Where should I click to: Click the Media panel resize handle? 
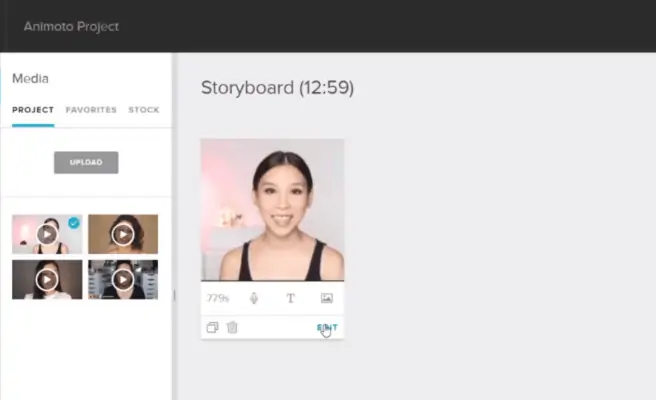coord(174,295)
